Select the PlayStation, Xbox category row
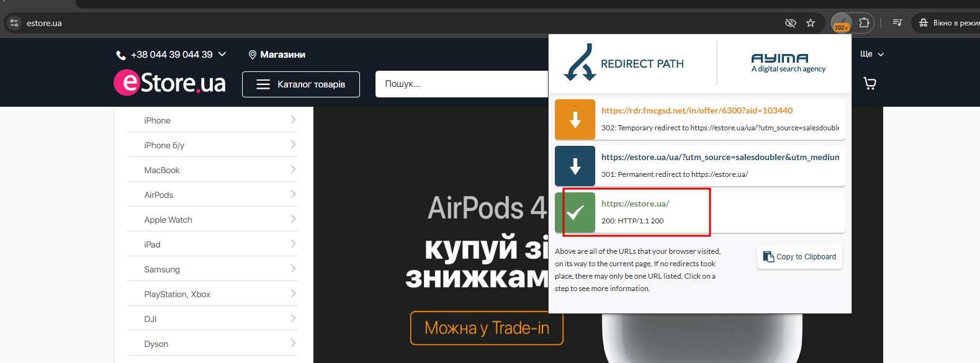Viewport: 980px width, 363px height. tap(212, 294)
